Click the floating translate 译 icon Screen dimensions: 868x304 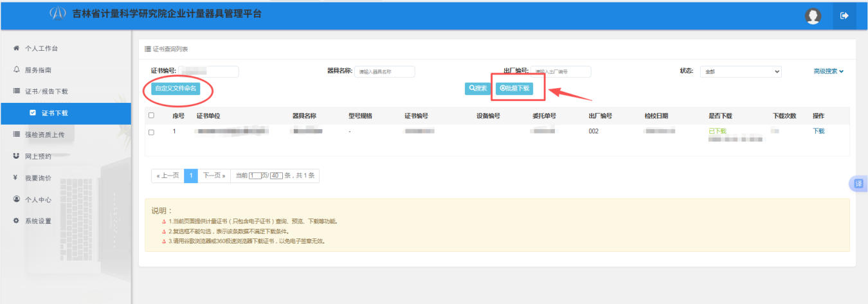click(x=859, y=184)
